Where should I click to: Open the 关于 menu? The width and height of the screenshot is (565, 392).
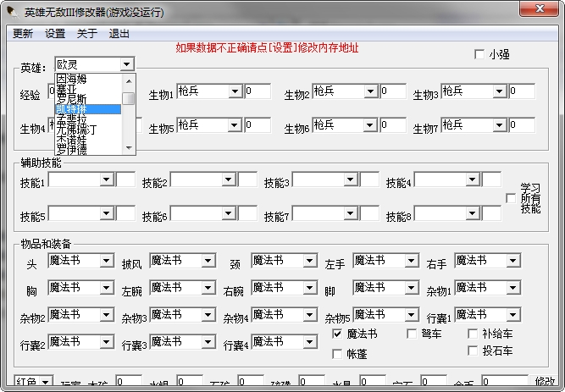pyautogui.click(x=87, y=34)
